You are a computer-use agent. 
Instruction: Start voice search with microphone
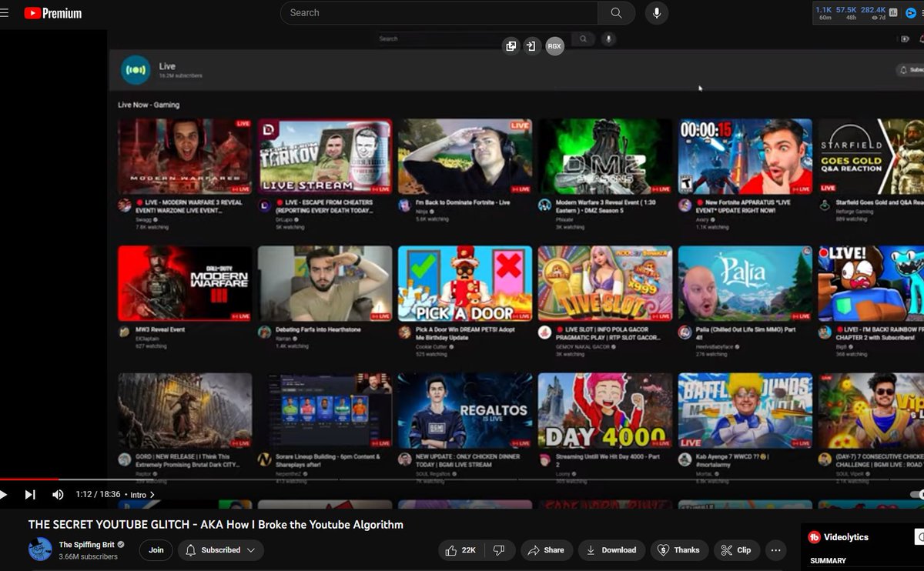pyautogui.click(x=657, y=12)
